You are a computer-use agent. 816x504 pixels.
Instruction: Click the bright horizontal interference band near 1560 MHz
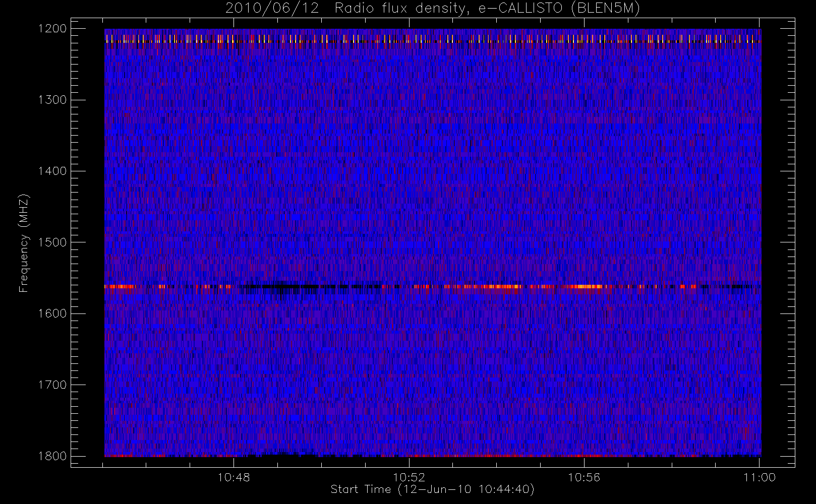(x=433, y=287)
